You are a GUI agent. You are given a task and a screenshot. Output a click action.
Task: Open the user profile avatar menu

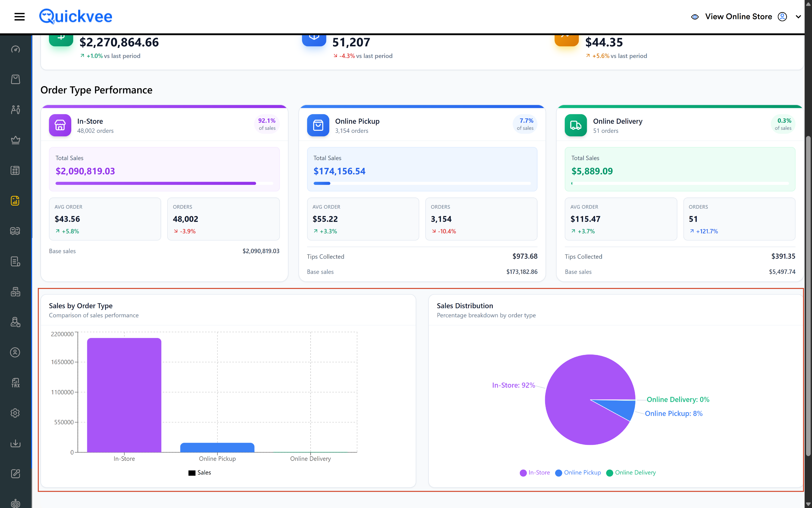pyautogui.click(x=782, y=17)
